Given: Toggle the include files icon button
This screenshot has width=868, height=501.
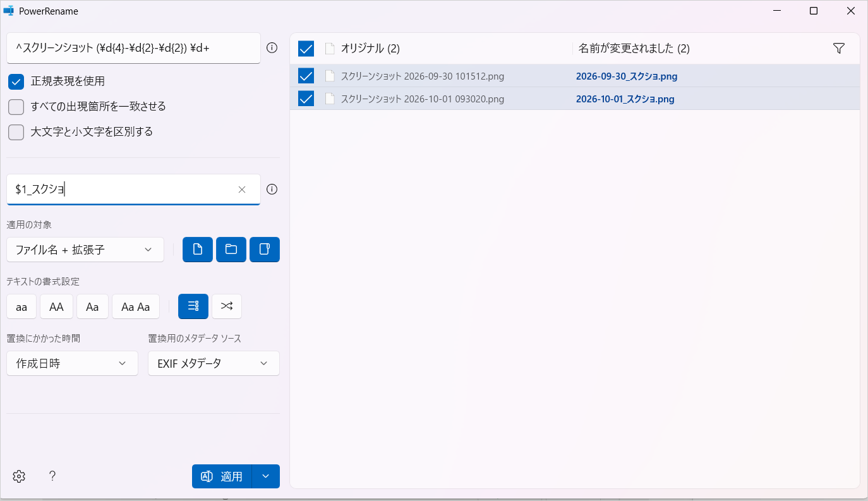Looking at the screenshot, I should [198, 250].
